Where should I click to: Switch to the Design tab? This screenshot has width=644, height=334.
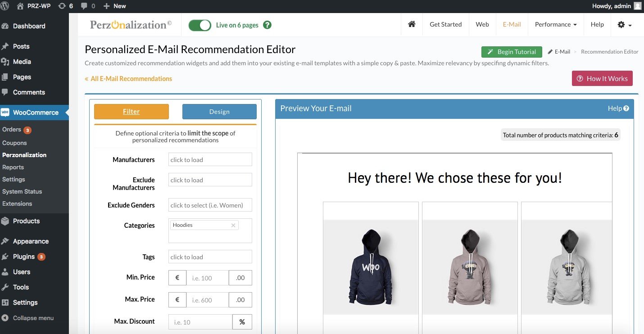219,112
